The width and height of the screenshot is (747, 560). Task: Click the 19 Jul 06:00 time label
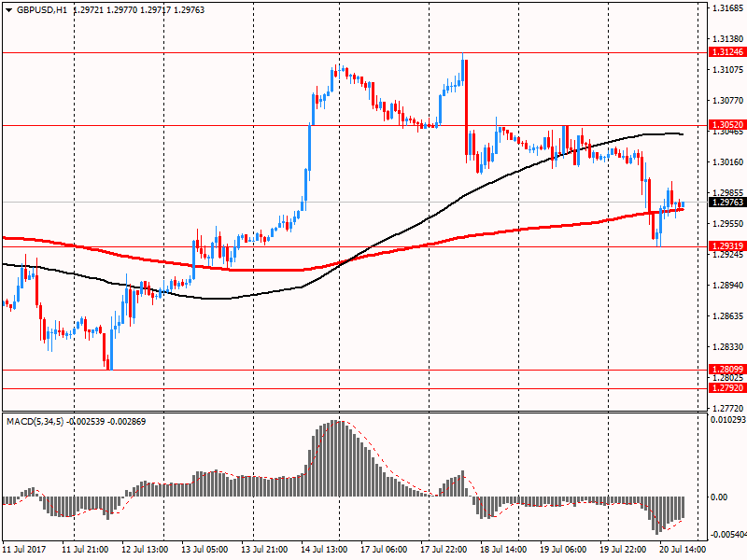tap(563, 549)
